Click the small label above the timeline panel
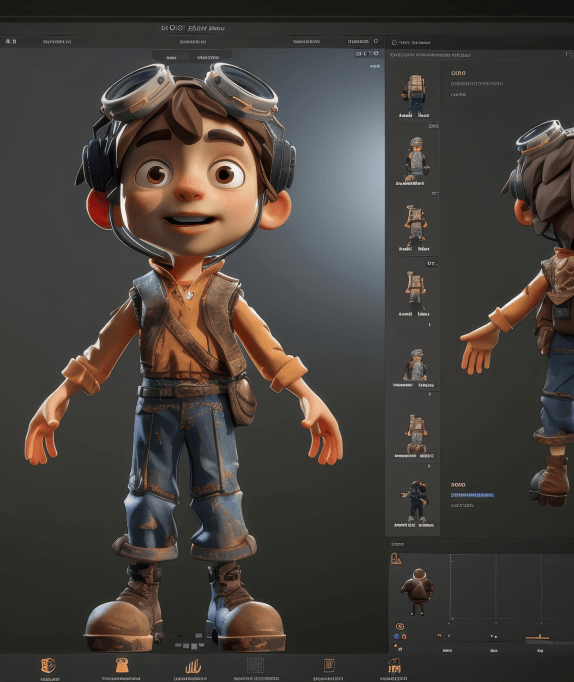 (397, 544)
